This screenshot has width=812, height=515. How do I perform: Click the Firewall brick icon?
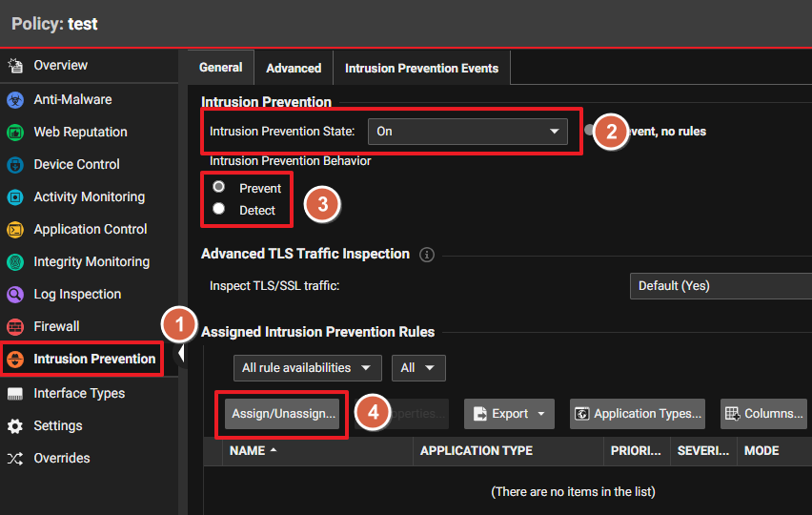click(x=15, y=327)
